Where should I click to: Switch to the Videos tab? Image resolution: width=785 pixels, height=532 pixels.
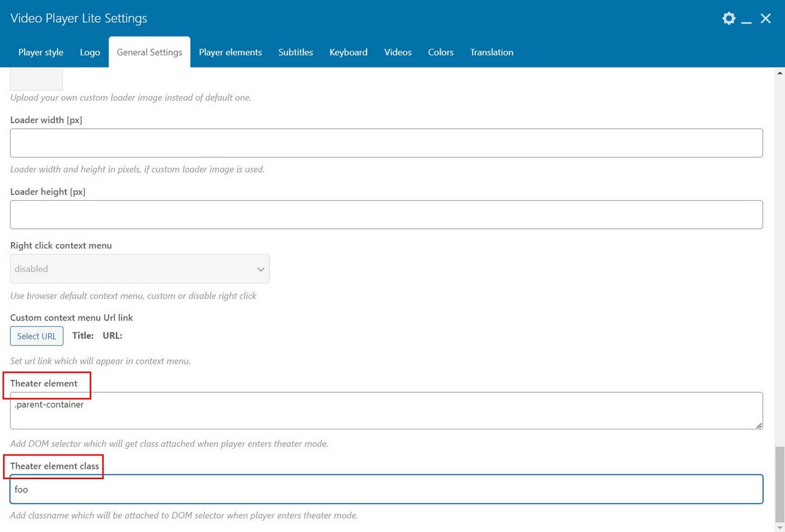398,52
